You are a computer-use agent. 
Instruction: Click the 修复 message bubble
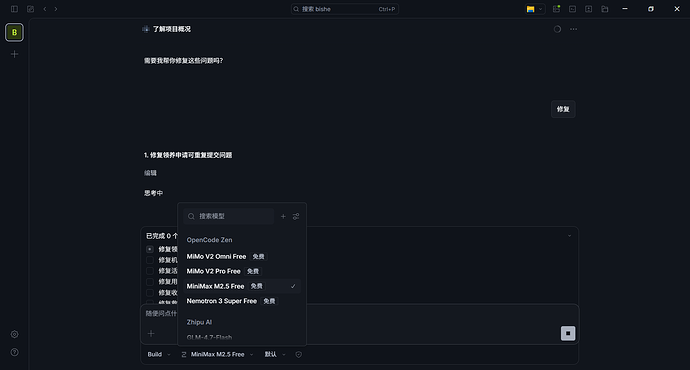coord(563,109)
